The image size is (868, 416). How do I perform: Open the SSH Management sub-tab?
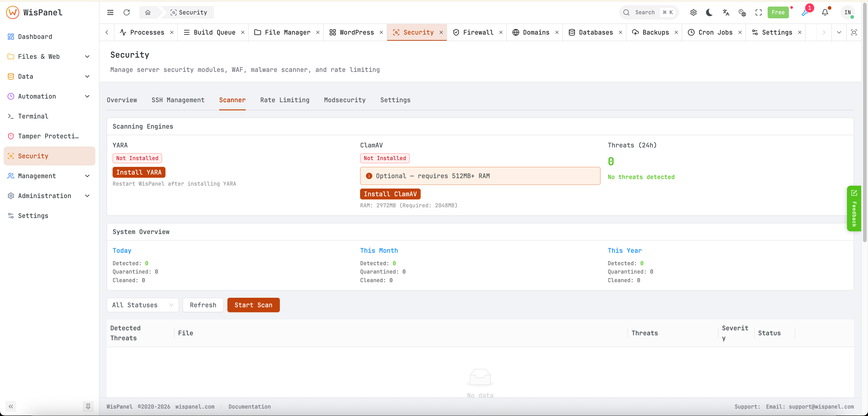[178, 100]
